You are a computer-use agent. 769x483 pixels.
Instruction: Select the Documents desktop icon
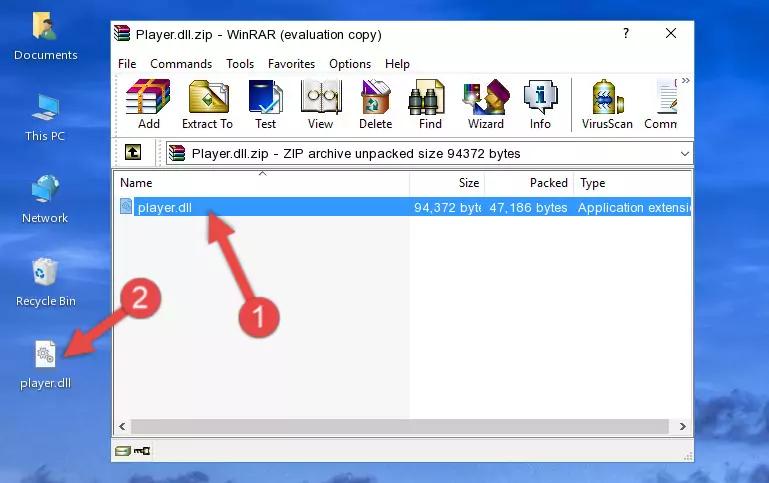tap(45, 36)
